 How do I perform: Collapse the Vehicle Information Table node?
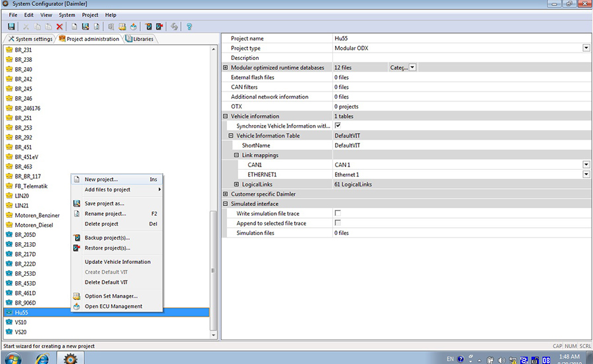pos(231,136)
